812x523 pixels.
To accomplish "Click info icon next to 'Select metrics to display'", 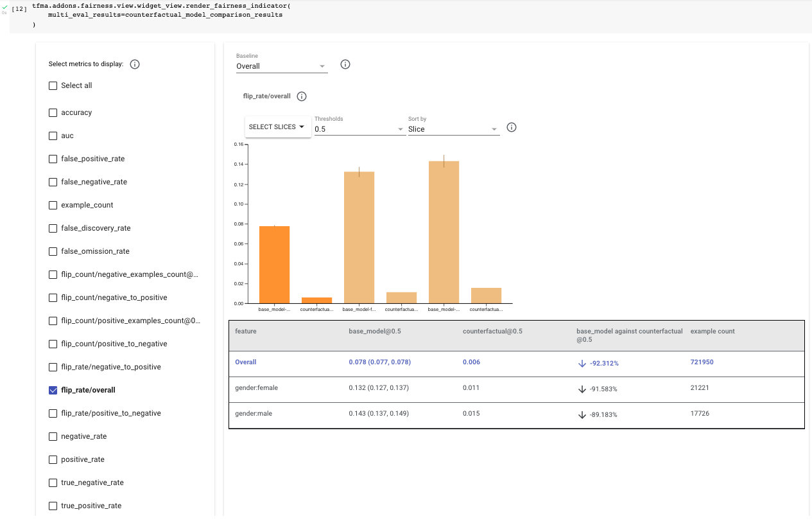I will click(135, 64).
